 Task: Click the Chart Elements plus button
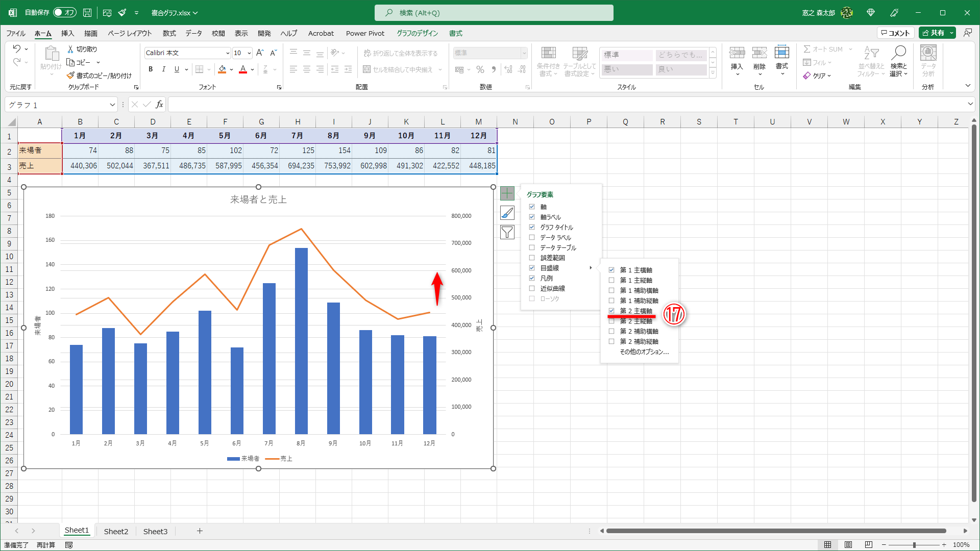coord(507,193)
